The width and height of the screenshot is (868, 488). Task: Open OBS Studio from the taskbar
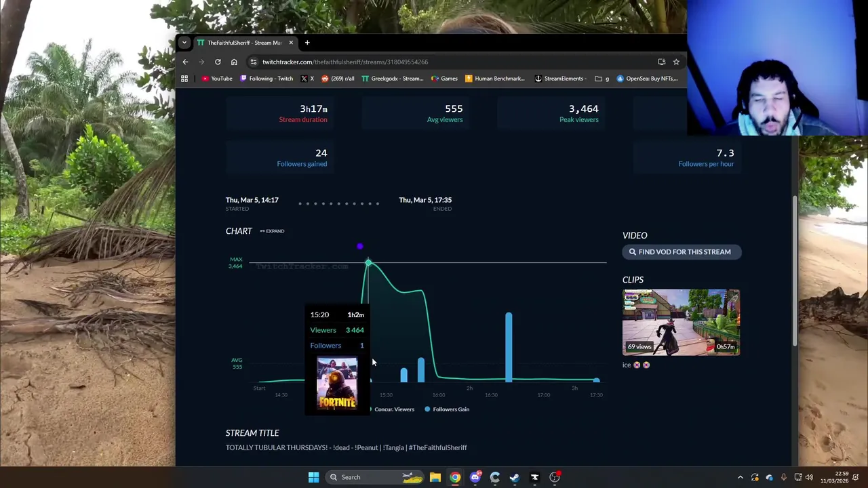[x=555, y=477]
